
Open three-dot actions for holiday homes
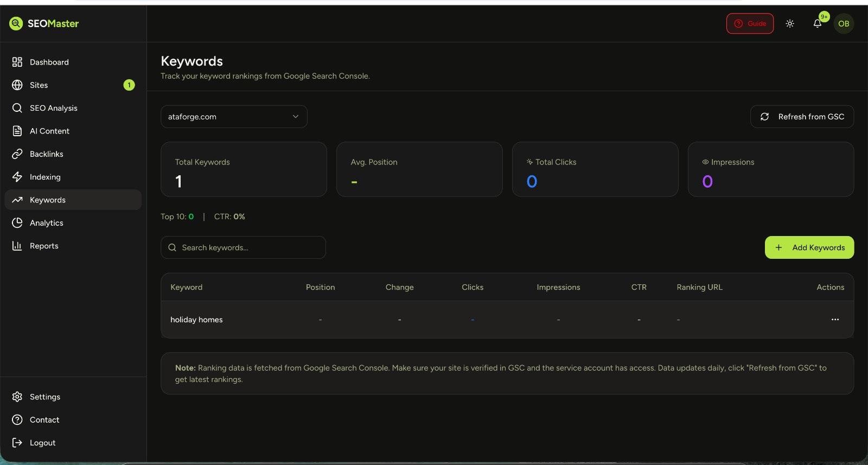835,320
